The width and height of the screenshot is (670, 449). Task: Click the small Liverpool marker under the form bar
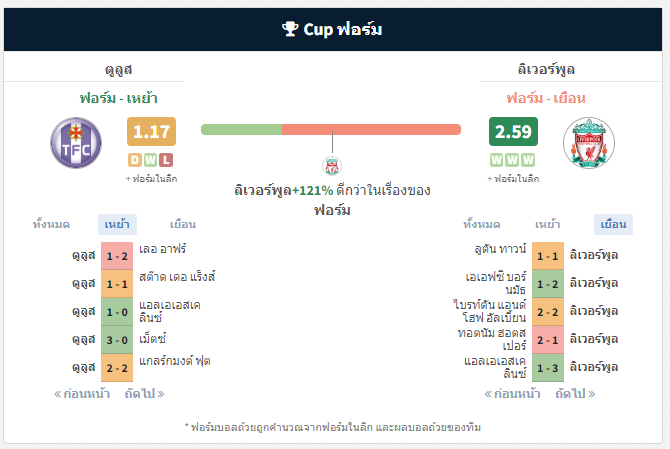tap(332, 166)
